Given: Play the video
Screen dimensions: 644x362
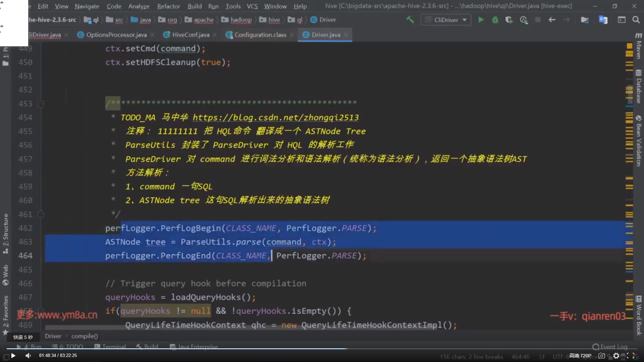Looking at the screenshot, I should pyautogui.click(x=13, y=356).
